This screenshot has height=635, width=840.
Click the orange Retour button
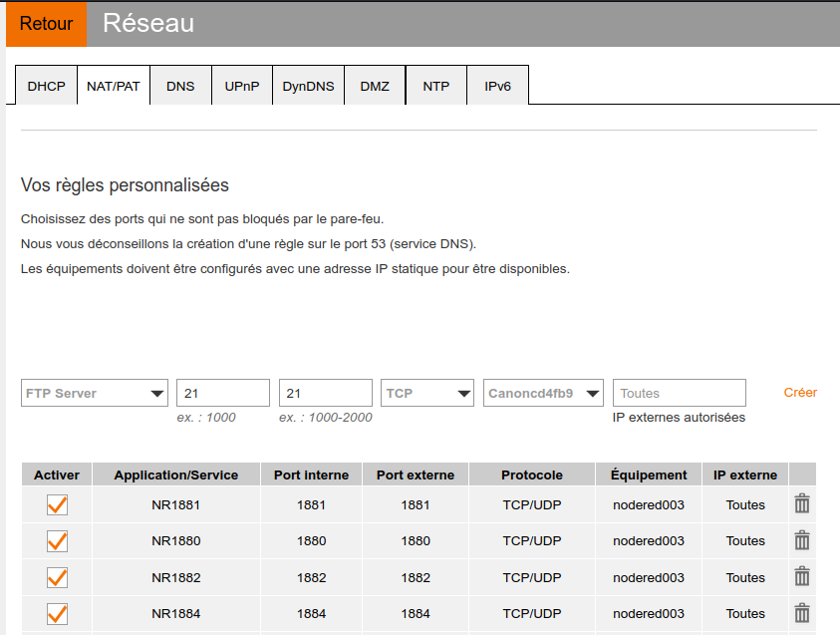click(46, 24)
